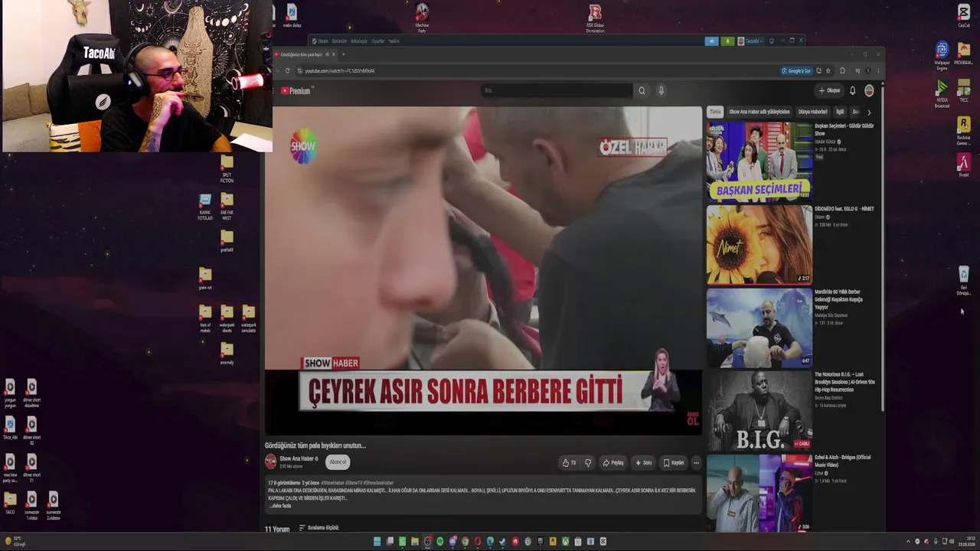Viewport: 980px width, 551px height.
Task: Select the Show Ana Haber adlı yükleyiciden chip
Action: [x=759, y=112]
